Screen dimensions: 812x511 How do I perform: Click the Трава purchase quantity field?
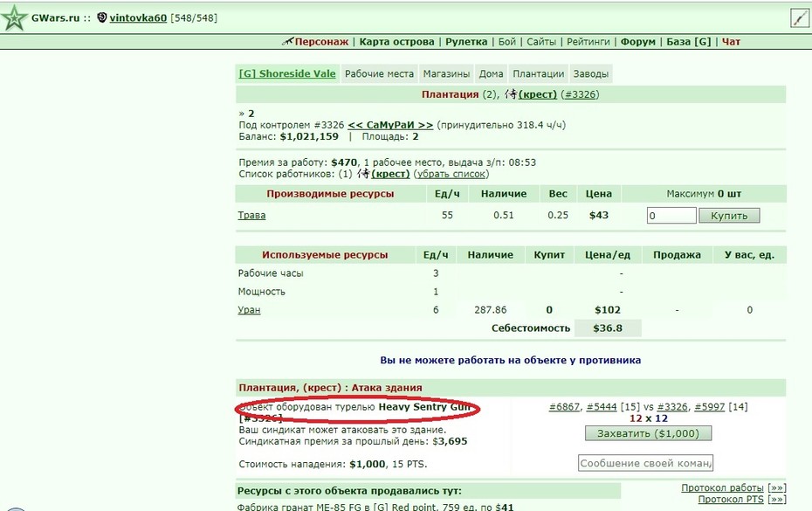click(x=671, y=216)
